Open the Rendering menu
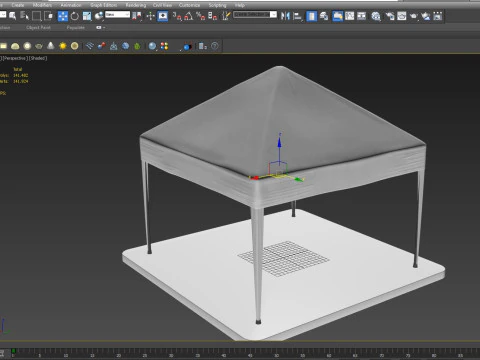 point(136,5)
